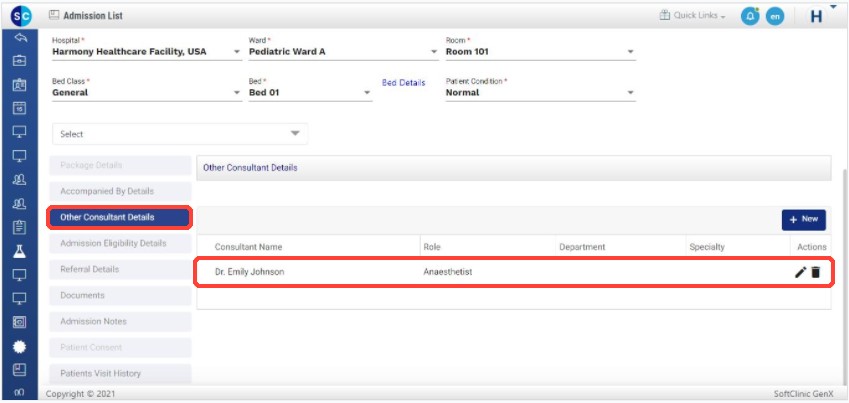Open the Quick Links menu
This screenshot has width=849, height=403.
pos(692,16)
